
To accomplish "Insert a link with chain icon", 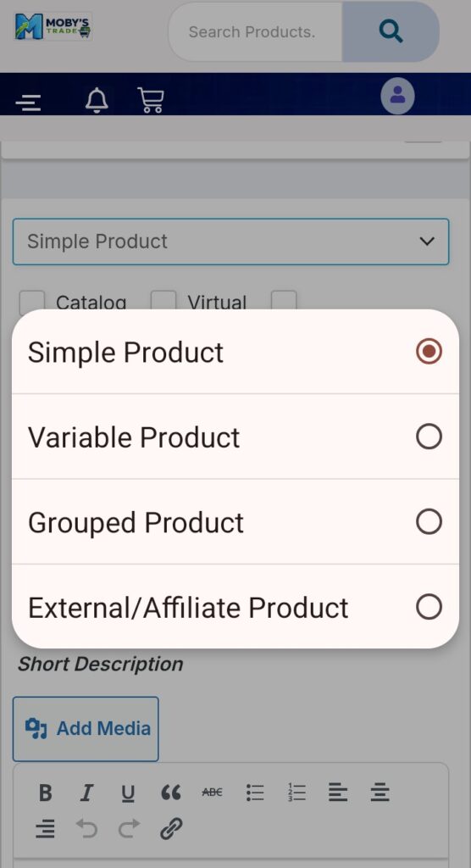I will pos(171,829).
